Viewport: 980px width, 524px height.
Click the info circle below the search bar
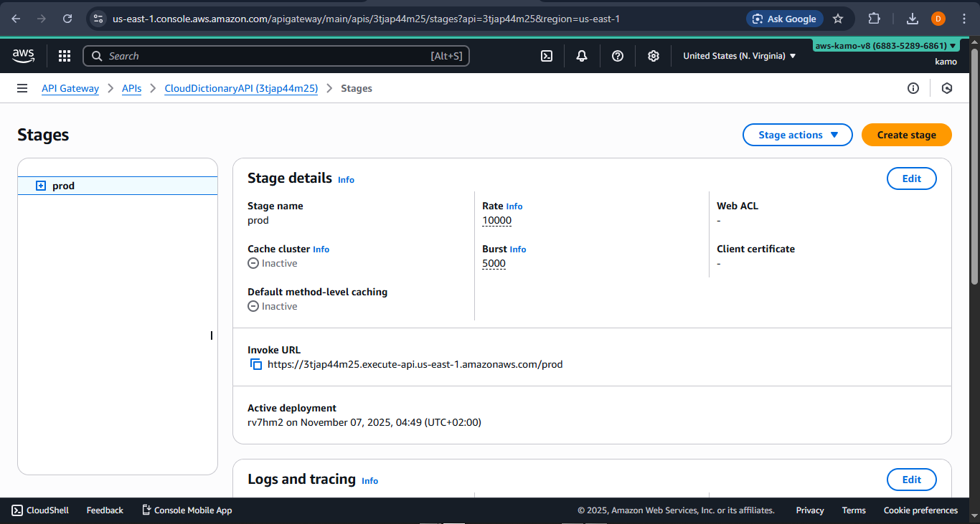tap(913, 87)
